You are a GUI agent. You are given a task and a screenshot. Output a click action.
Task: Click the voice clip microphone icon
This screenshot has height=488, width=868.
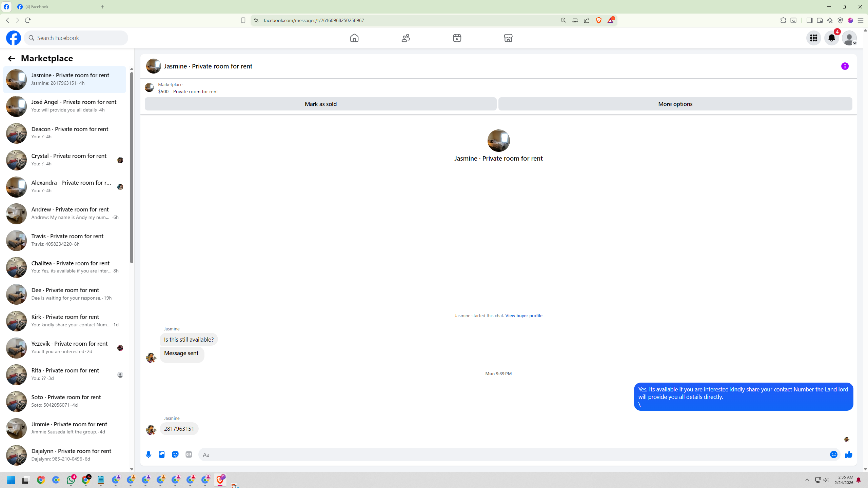click(x=149, y=454)
